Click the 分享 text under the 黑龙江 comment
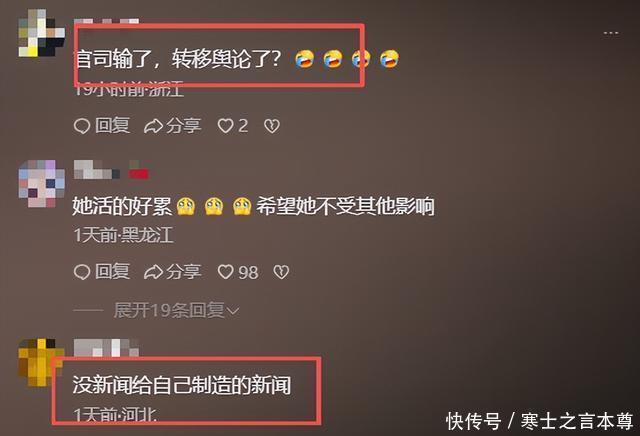This screenshot has width=640, height=436. 184,271
